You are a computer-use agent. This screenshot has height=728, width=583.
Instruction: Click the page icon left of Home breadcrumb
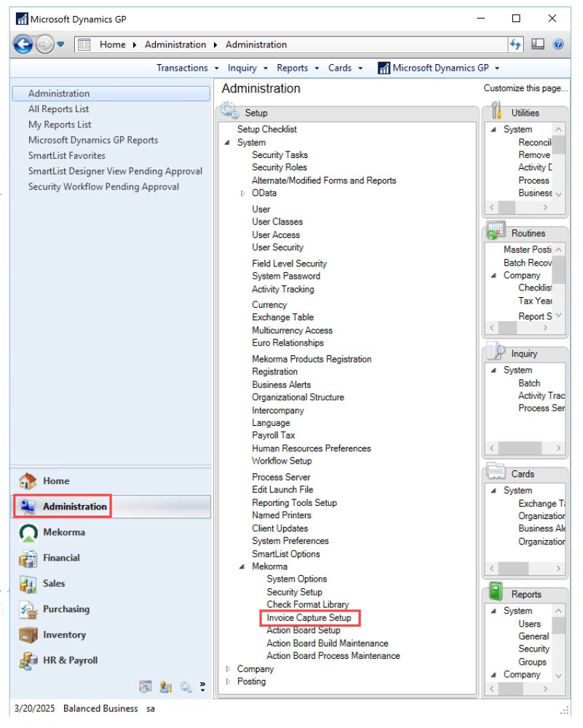[x=84, y=44]
